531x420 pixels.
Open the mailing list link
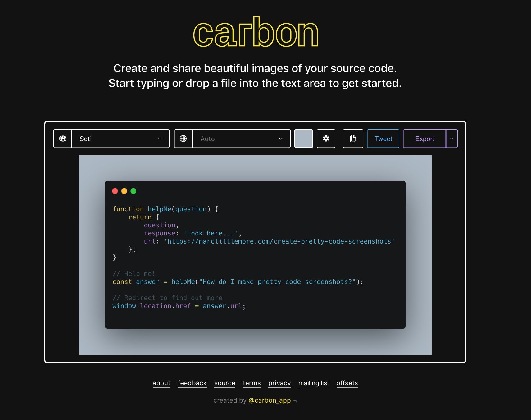(x=314, y=383)
